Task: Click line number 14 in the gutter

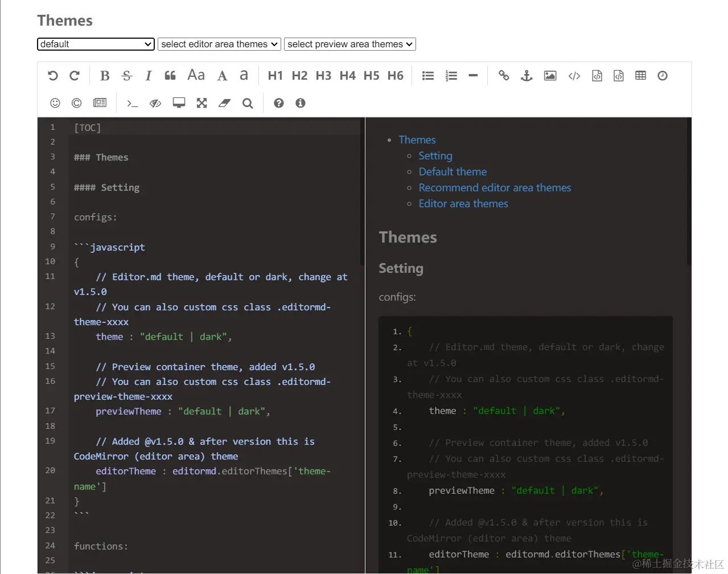Action: tap(50, 351)
